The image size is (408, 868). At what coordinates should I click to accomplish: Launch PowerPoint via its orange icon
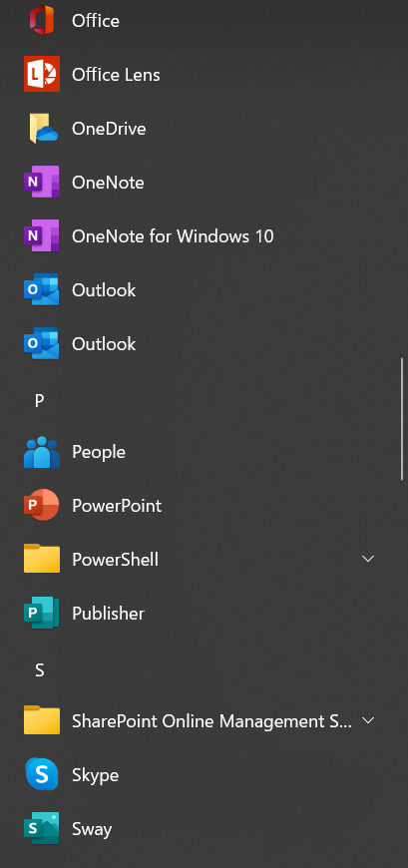point(42,505)
